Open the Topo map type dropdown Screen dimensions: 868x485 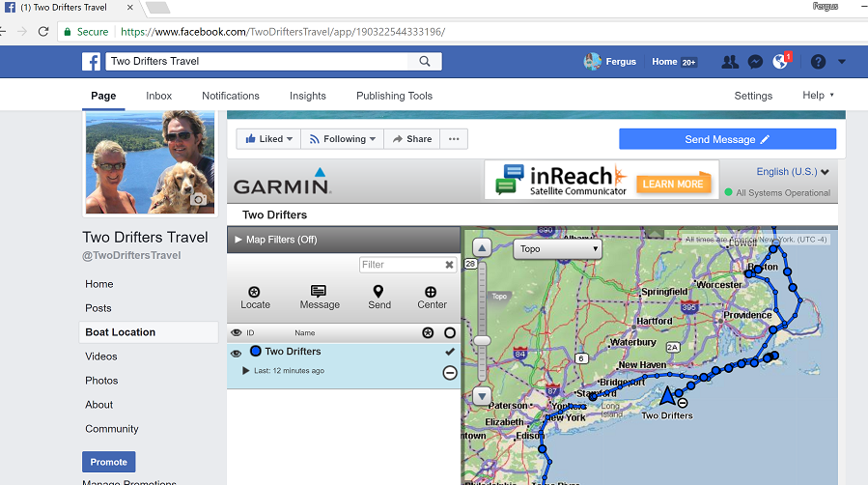pyautogui.click(x=557, y=249)
